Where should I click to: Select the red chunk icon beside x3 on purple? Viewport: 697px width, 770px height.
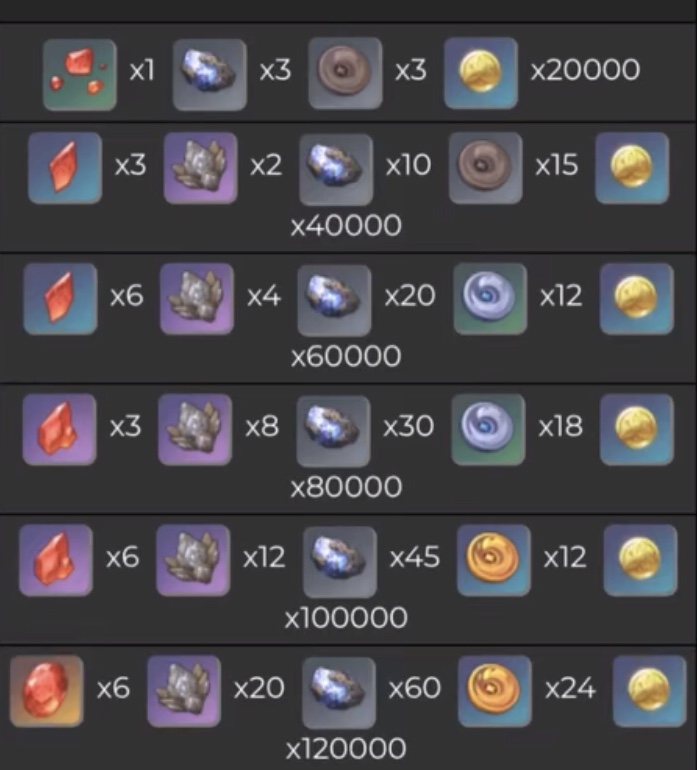coord(59,429)
